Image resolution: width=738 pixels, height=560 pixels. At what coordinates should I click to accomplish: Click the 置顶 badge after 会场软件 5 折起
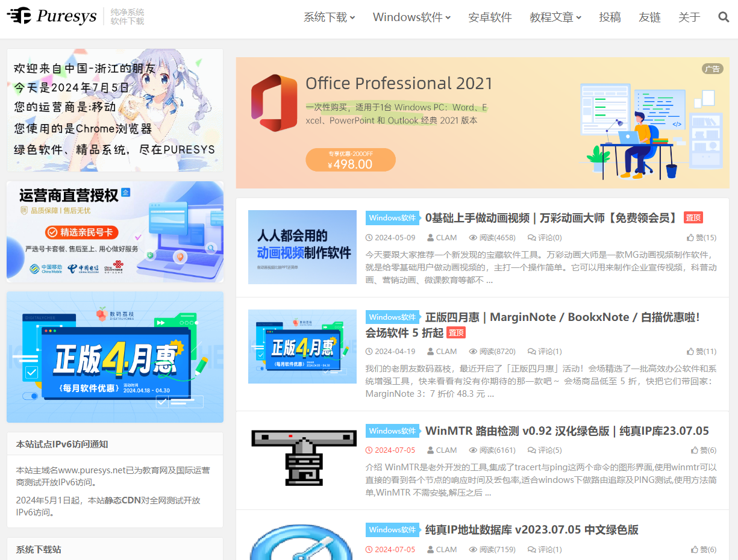[x=456, y=332]
